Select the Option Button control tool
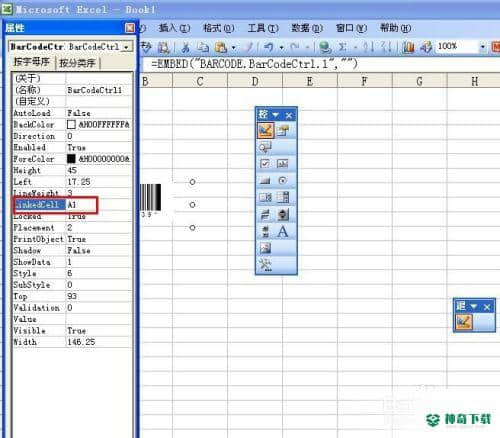 click(283, 181)
